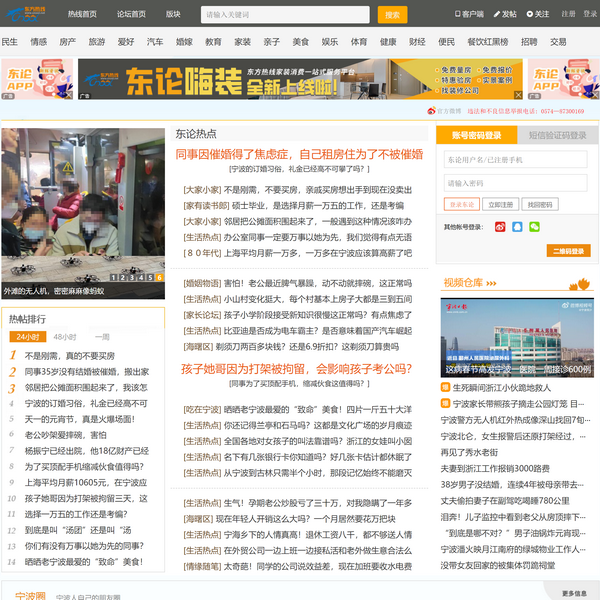Image resolution: width=600 pixels, height=600 pixels.
Task: Log in with Weibo icon
Action: [x=500, y=227]
